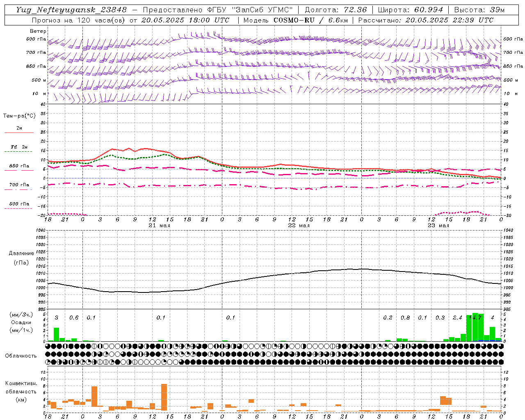Click the Облачность cloud cover label
The image size is (525, 420).
(21, 356)
